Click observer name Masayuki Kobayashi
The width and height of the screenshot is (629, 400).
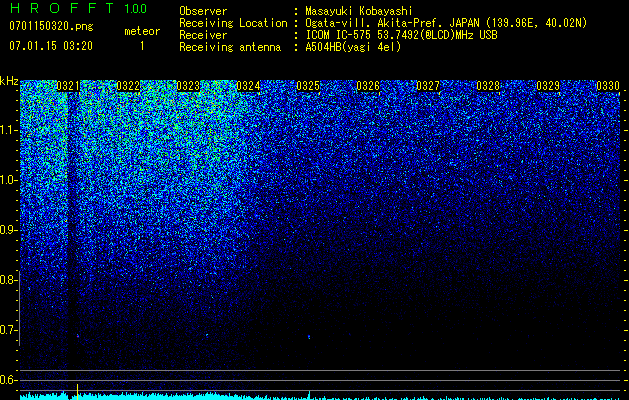pyautogui.click(x=359, y=11)
